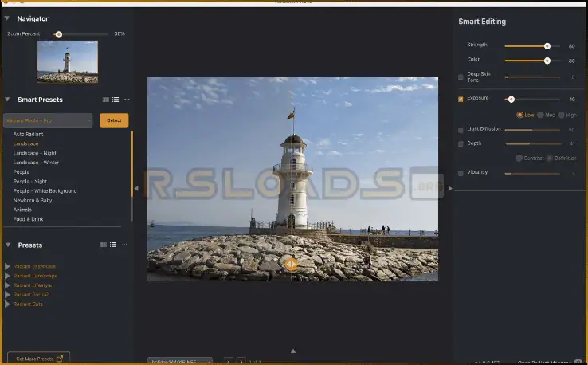Open Presets panel more options menu
This screenshot has height=365, width=588.
[x=124, y=245]
